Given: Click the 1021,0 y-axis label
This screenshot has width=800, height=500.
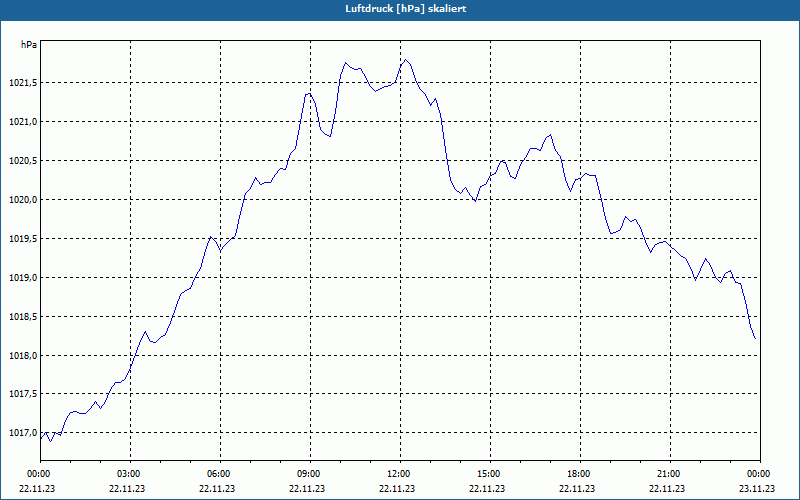Looking at the screenshot, I should 22,121.
